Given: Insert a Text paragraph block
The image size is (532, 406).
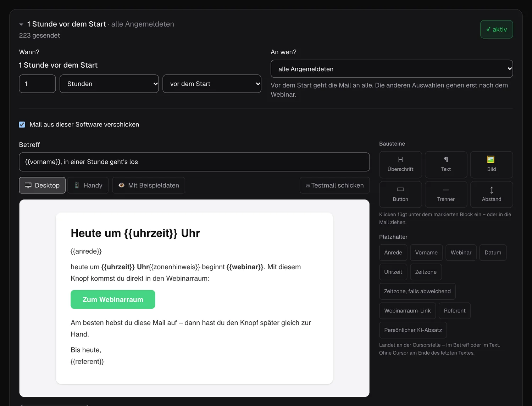Looking at the screenshot, I should coord(446,165).
